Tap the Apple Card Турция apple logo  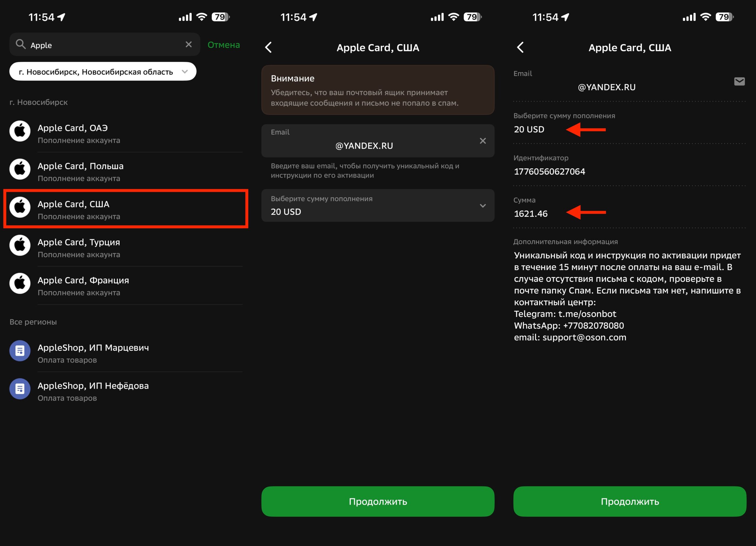(x=20, y=246)
